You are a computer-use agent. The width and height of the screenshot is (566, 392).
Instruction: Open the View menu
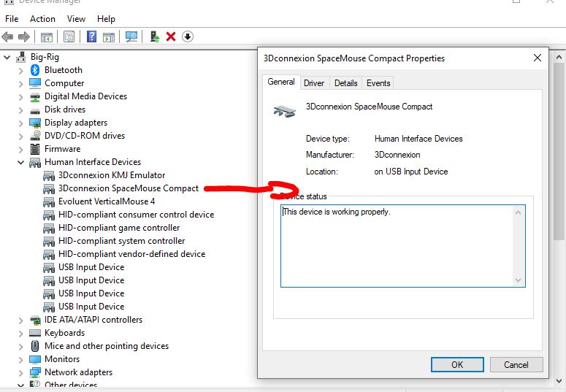tap(76, 19)
